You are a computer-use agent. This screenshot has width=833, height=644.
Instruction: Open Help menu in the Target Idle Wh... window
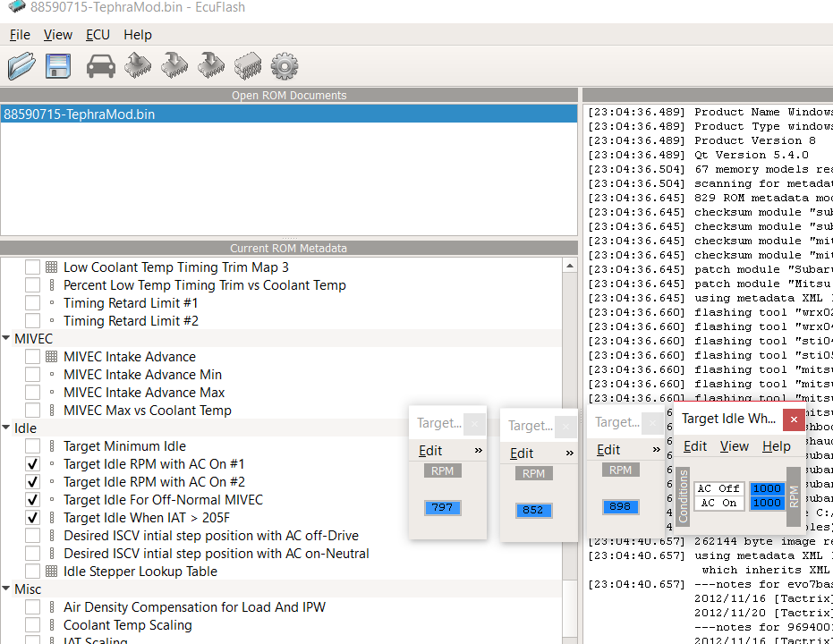(x=776, y=446)
